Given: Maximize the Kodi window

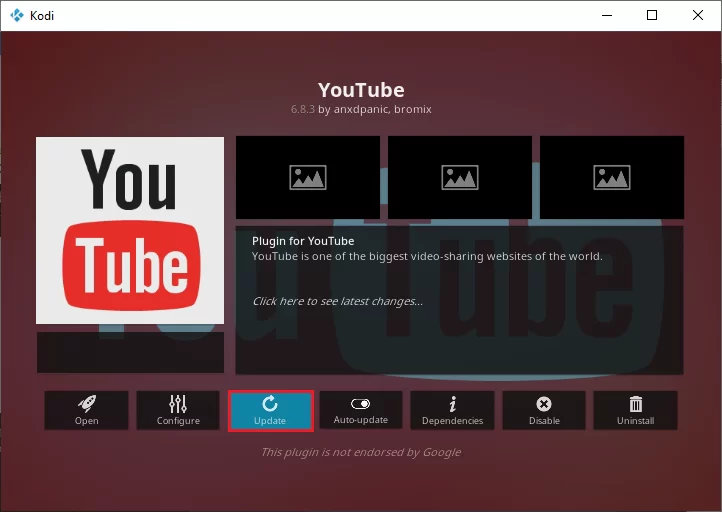Looking at the screenshot, I should click(652, 15).
